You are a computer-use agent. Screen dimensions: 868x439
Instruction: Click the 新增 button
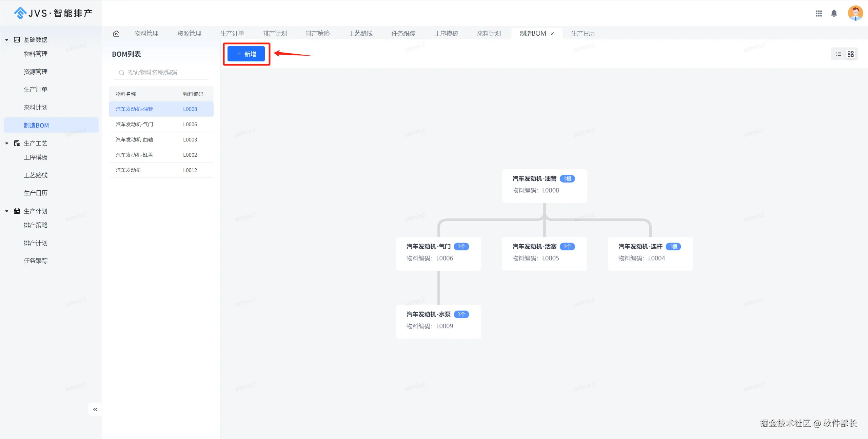coord(246,54)
